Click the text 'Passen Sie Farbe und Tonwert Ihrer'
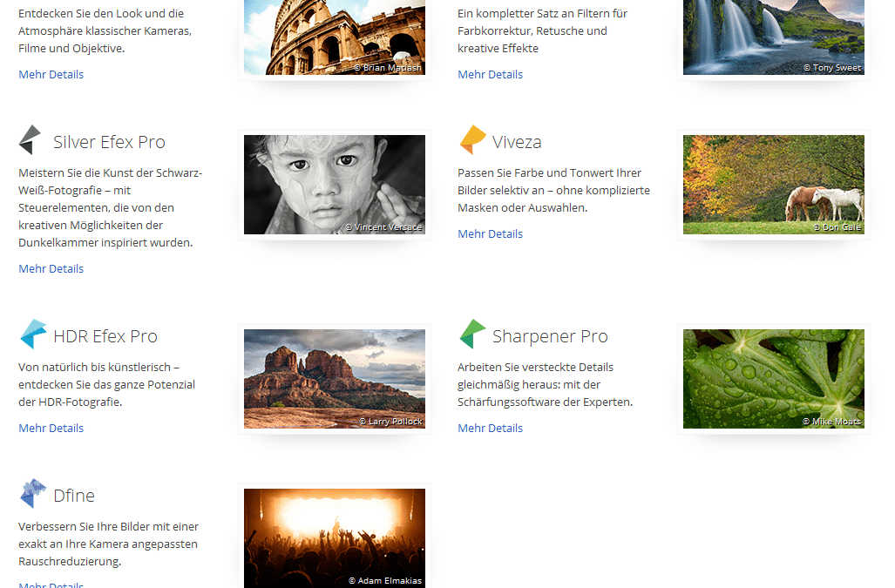 pos(549,172)
